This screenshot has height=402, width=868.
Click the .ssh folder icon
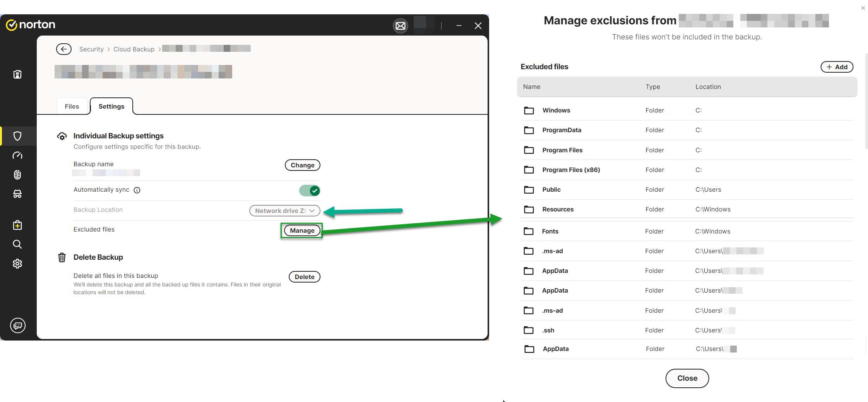coord(529,330)
